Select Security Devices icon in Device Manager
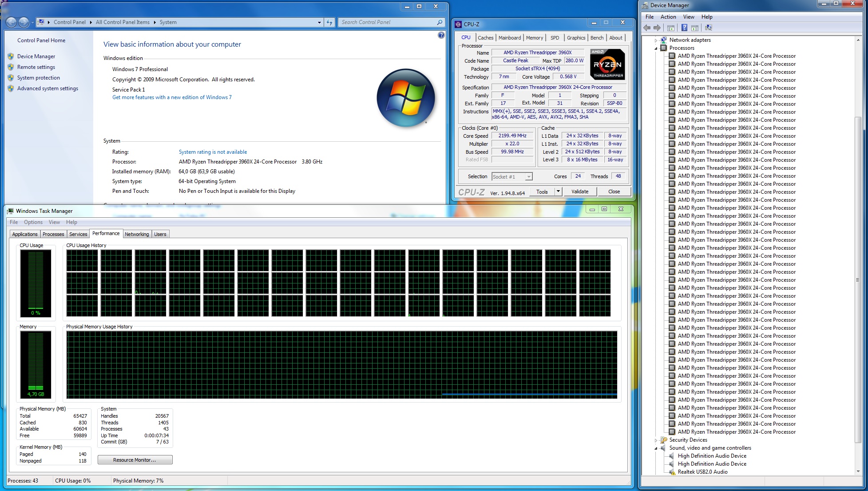Image resolution: width=868 pixels, height=491 pixels. tap(663, 440)
